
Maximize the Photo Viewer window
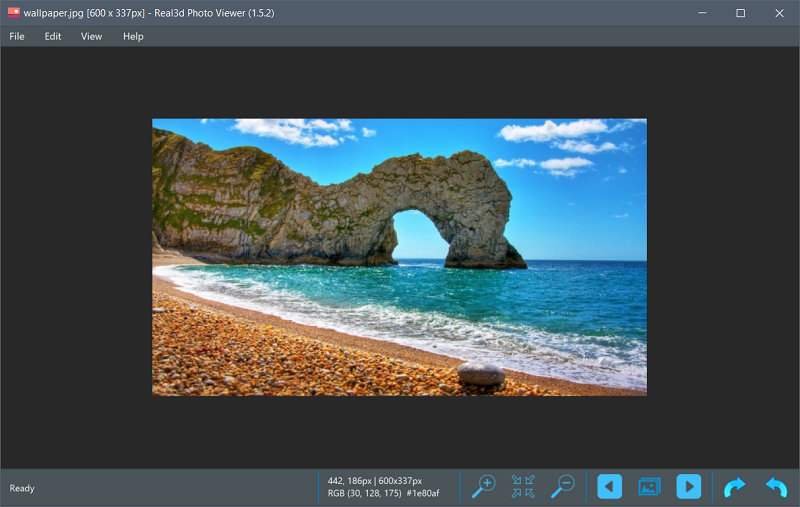[x=741, y=13]
